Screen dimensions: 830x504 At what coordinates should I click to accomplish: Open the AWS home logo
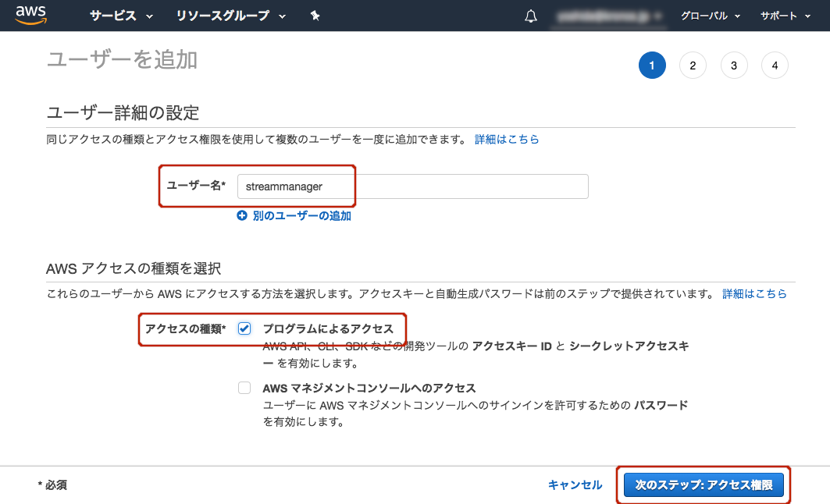[x=31, y=16]
